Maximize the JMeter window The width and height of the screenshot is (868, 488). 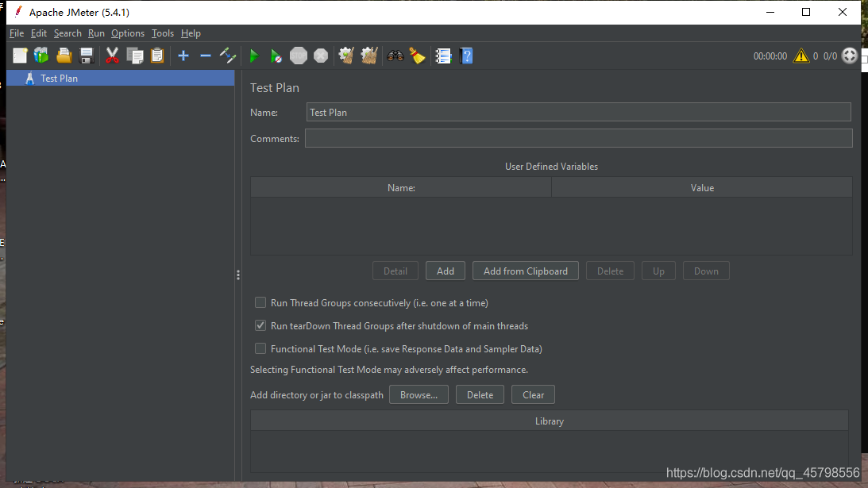pos(806,12)
